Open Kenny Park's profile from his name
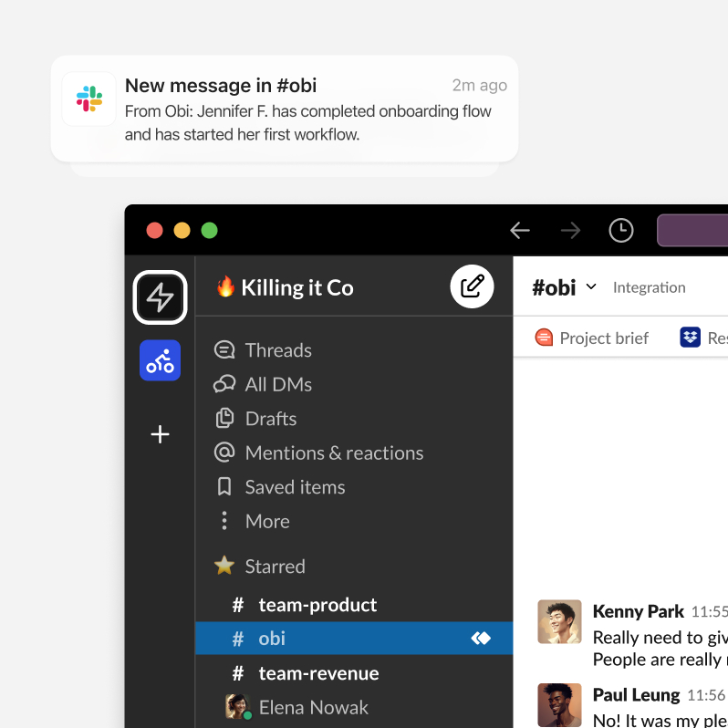The width and height of the screenshot is (728, 728). tap(639, 611)
